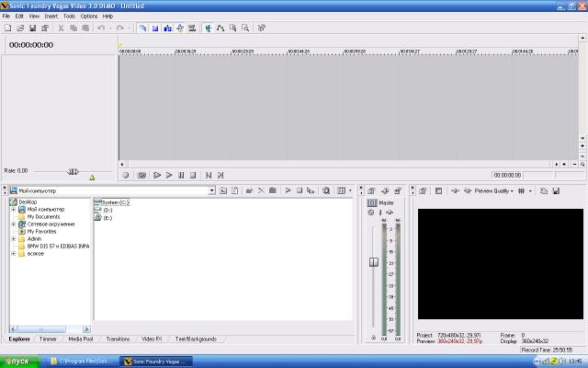Click the Save Snapshot icon in preview
The height and width of the screenshot is (368, 588).
click(x=555, y=190)
